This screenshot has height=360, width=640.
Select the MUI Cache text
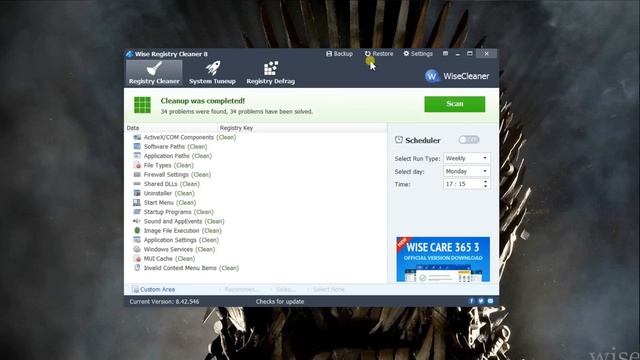click(158, 259)
